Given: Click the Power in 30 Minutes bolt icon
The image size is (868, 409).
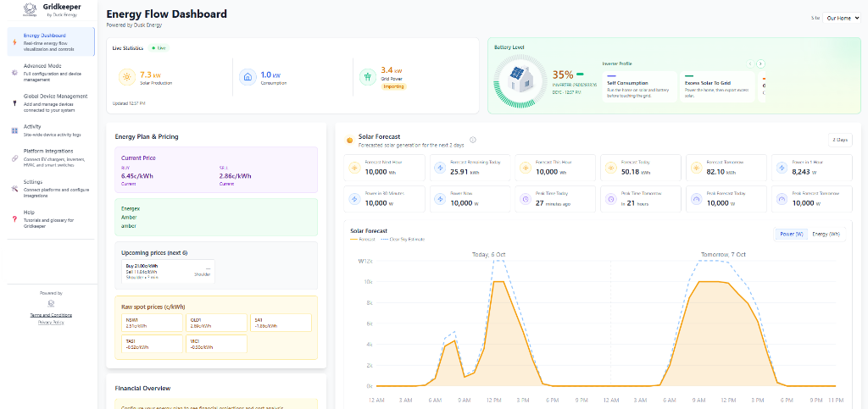Looking at the screenshot, I should click(x=354, y=199).
